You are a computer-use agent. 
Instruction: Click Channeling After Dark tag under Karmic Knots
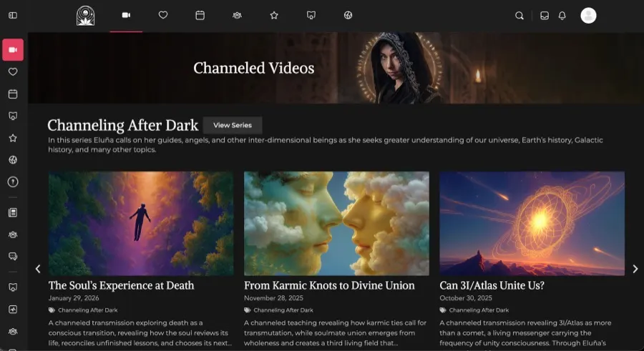(283, 310)
